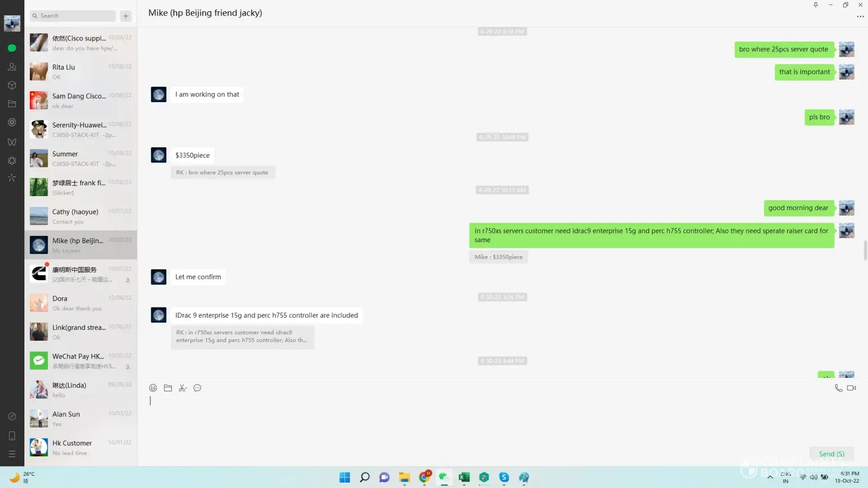This screenshot has width=868, height=488.
Task: Click the quoted '$3350piece' reply reference
Action: [498, 257]
